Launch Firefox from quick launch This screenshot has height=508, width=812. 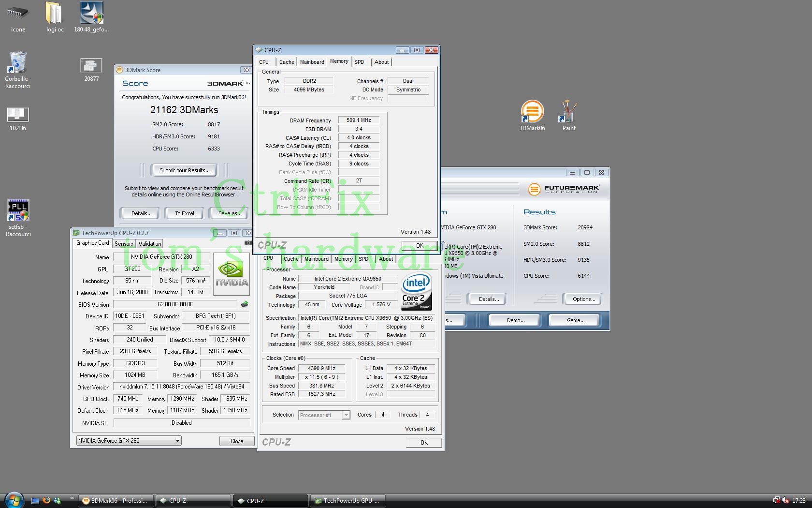[x=46, y=501]
